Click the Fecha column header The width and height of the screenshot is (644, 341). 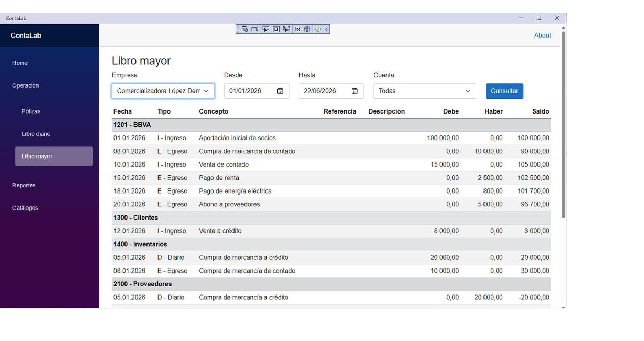(122, 112)
